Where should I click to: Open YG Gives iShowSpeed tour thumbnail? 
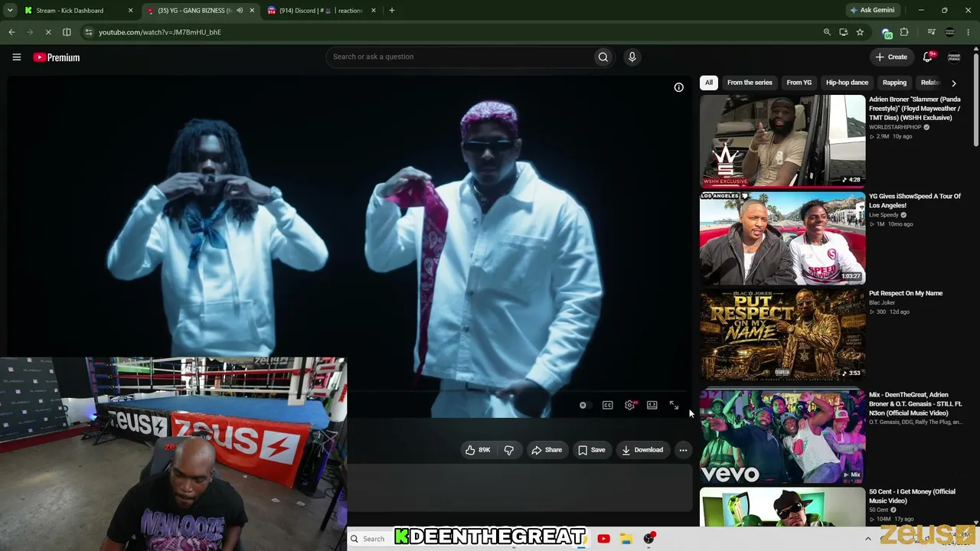coord(782,238)
